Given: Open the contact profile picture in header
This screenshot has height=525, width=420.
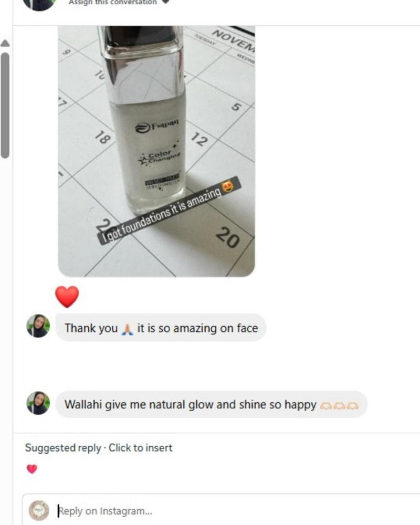Looking at the screenshot, I should pyautogui.click(x=39, y=4).
